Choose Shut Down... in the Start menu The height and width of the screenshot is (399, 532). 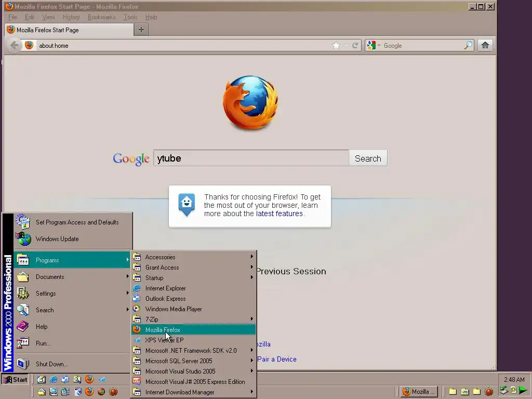point(72,364)
